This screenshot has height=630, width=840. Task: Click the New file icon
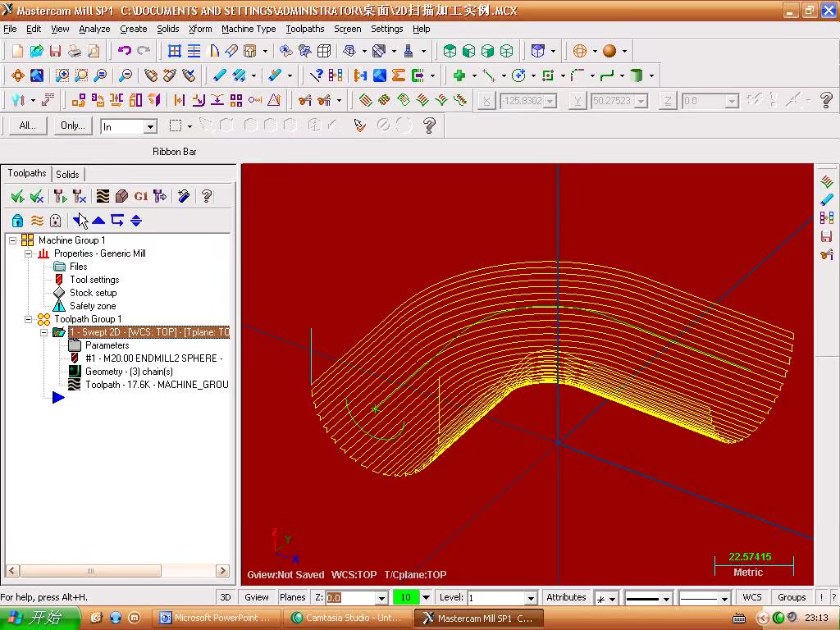(17, 51)
